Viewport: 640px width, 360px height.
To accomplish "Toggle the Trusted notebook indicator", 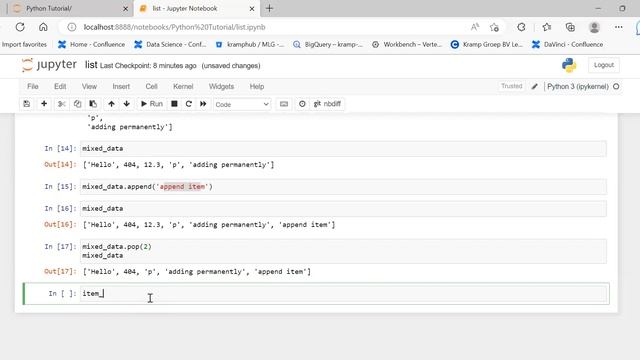I will (511, 86).
